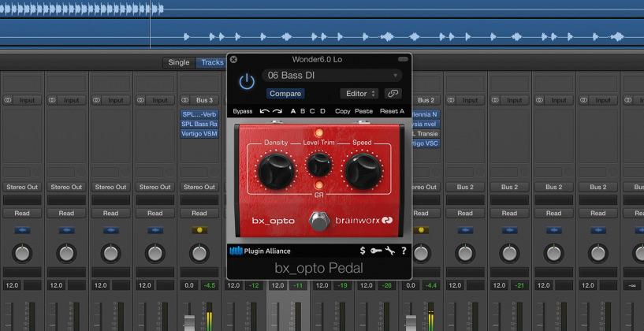The image size is (644, 331).
Task: Click the pan knob on the strip peaking at -21
Action: click(509, 254)
